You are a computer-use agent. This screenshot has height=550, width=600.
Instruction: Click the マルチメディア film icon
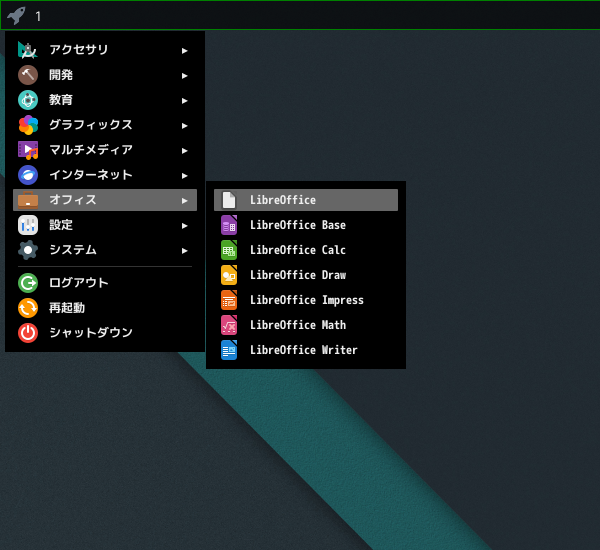tap(28, 150)
